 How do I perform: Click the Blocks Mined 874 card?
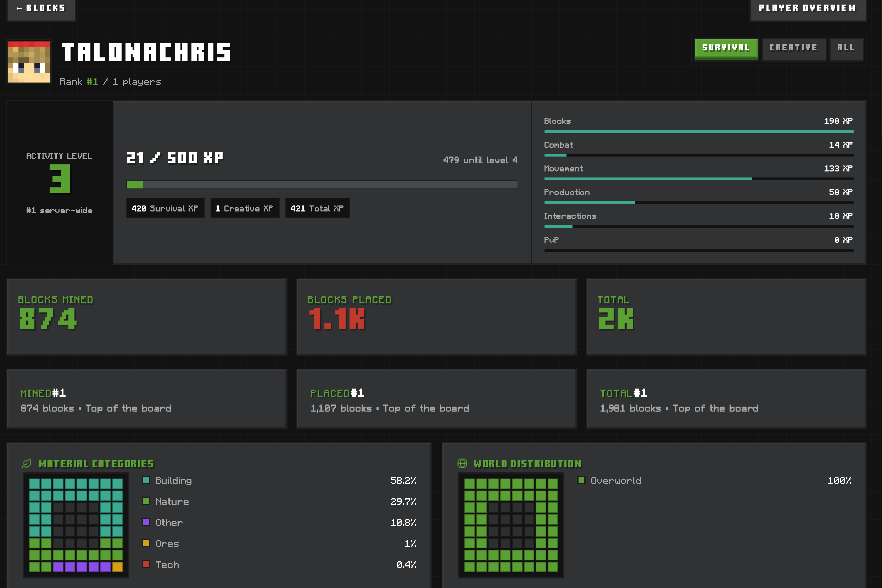pos(147,317)
